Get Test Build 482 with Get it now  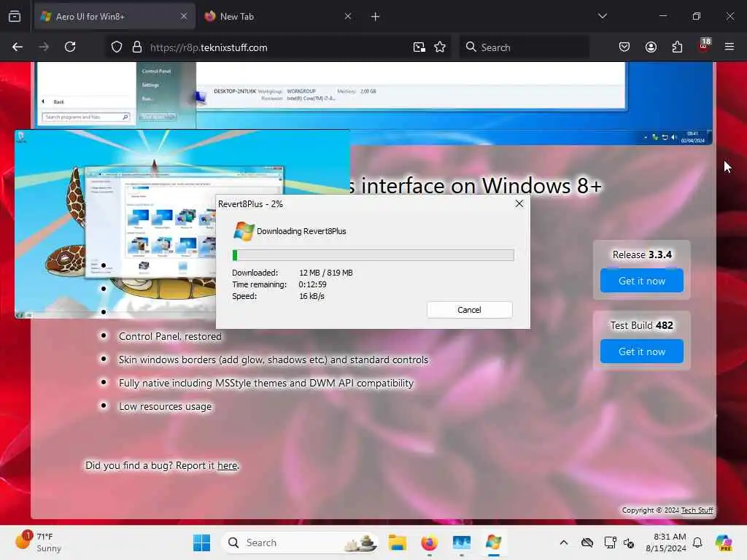[x=642, y=351]
